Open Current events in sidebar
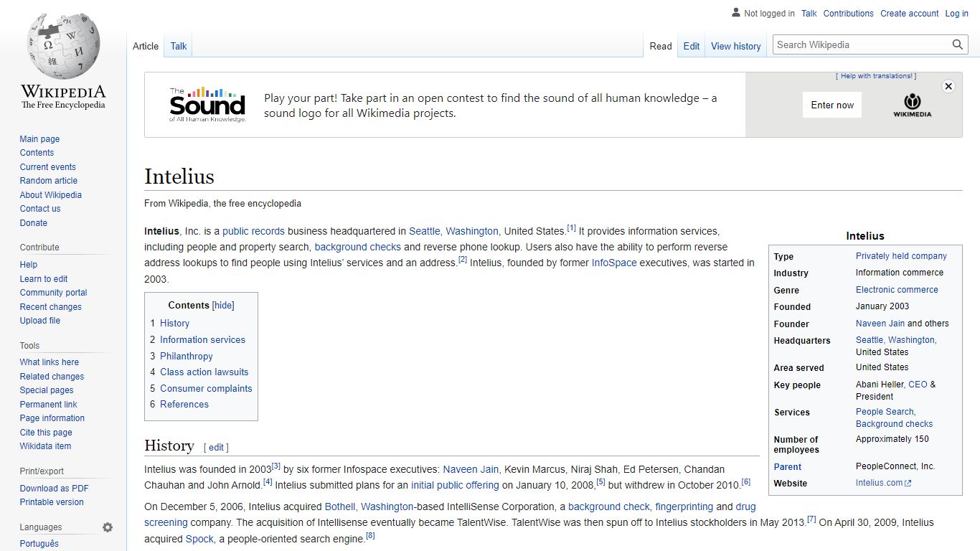 (x=47, y=167)
